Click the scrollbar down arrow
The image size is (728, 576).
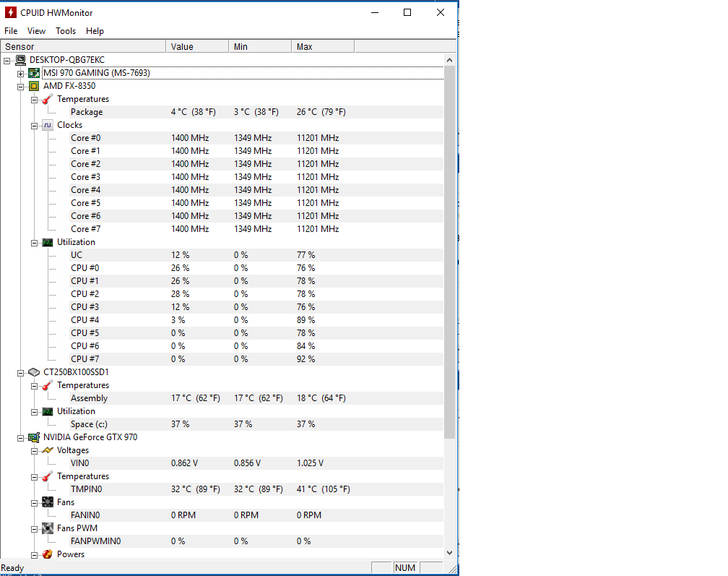[449, 553]
